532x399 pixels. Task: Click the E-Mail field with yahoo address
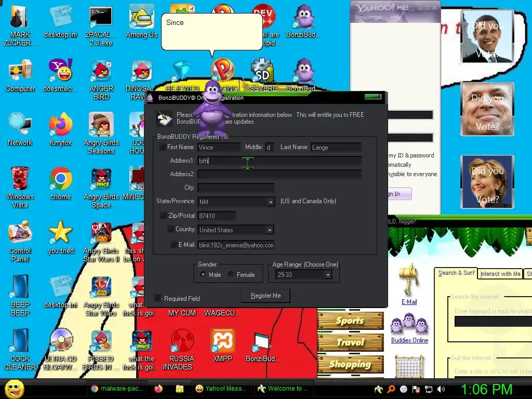click(x=236, y=245)
